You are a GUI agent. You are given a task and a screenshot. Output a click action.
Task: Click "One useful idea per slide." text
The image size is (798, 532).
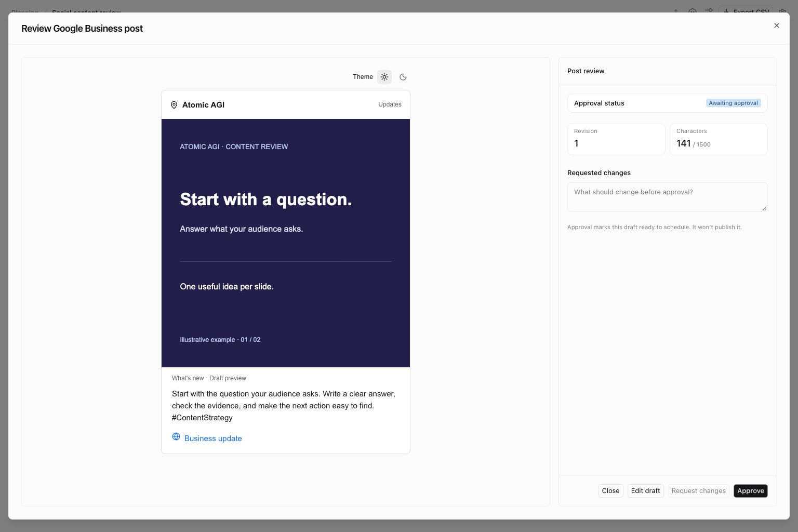click(x=227, y=287)
